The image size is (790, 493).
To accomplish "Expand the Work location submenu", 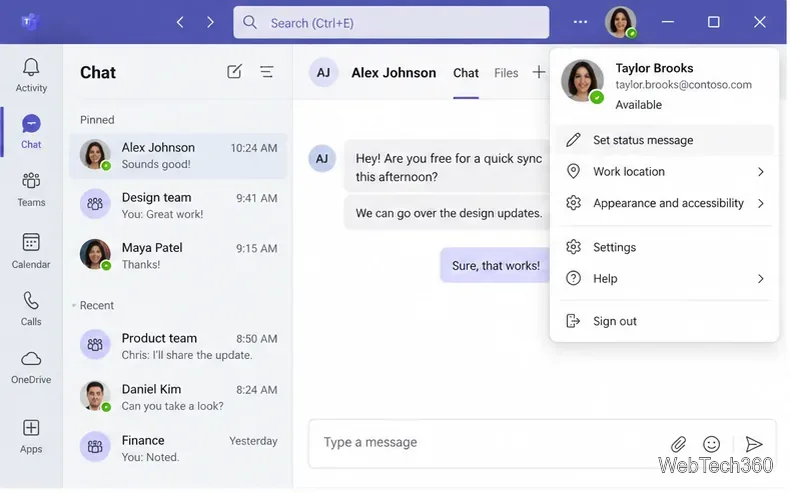I will 760,172.
